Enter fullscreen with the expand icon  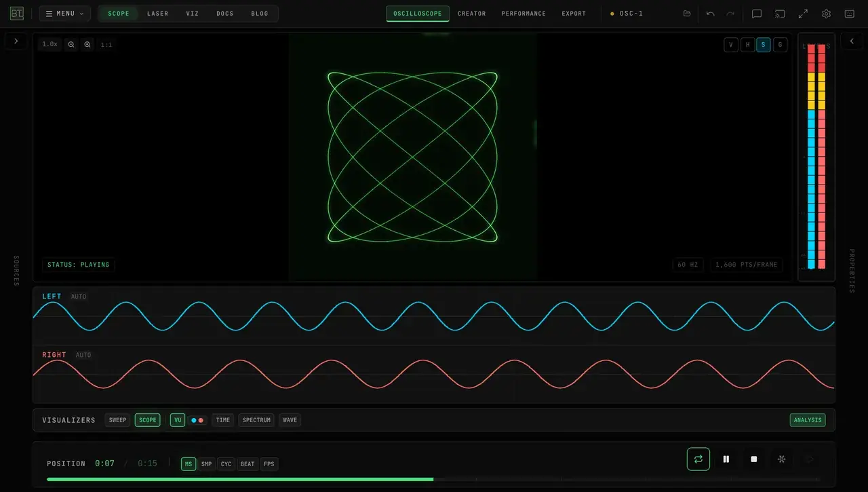(x=803, y=14)
